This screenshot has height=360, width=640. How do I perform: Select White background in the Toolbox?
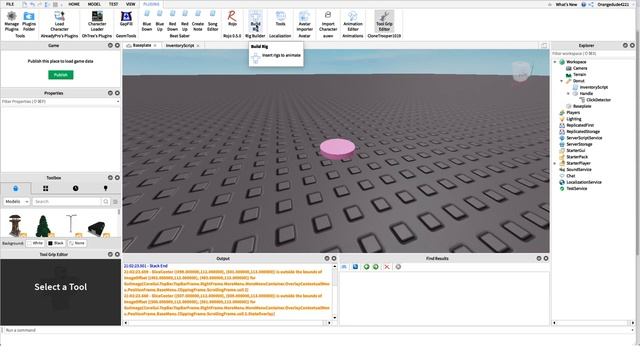click(35, 243)
